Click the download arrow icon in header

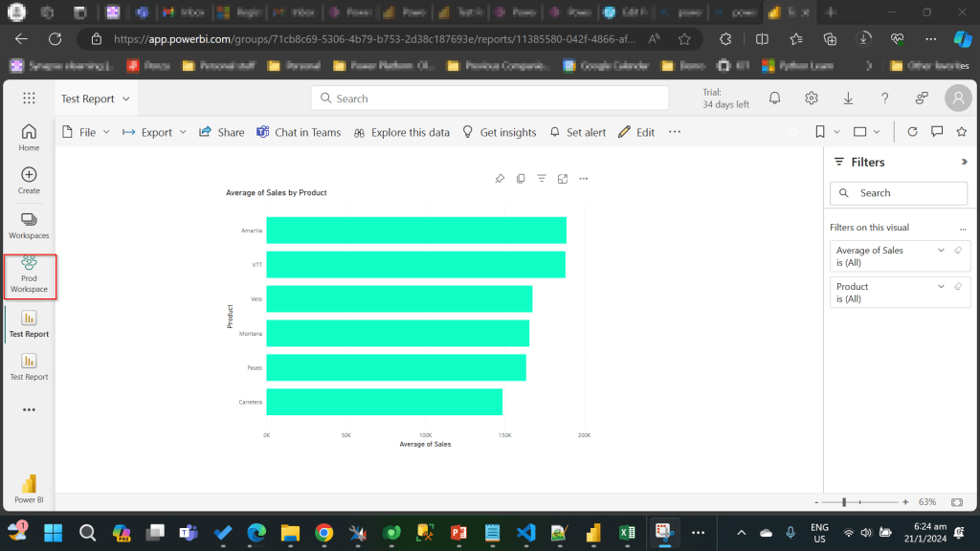pyautogui.click(x=848, y=99)
